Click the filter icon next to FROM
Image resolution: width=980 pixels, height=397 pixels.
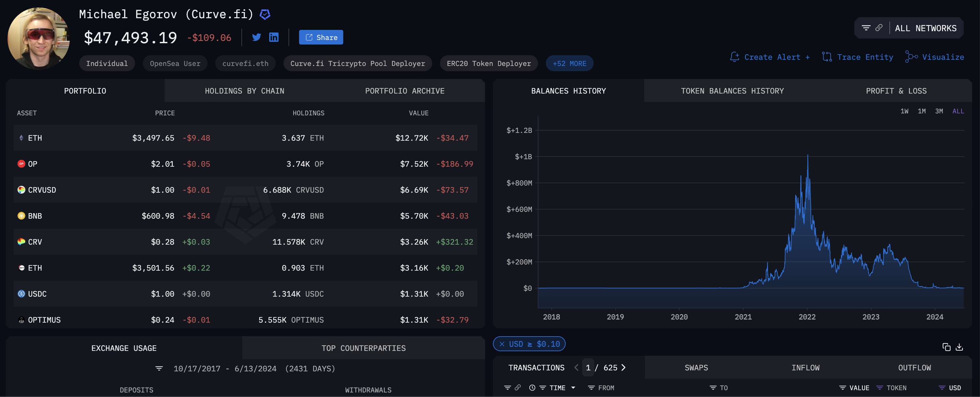click(x=591, y=388)
